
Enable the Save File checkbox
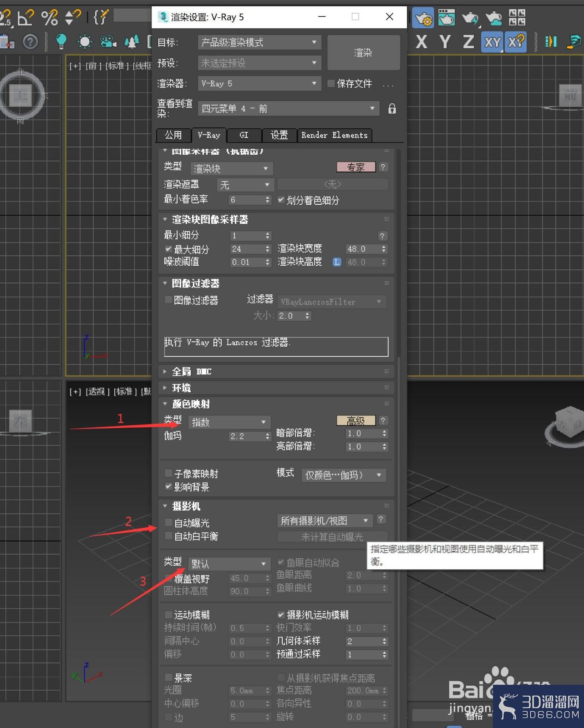pyautogui.click(x=331, y=83)
